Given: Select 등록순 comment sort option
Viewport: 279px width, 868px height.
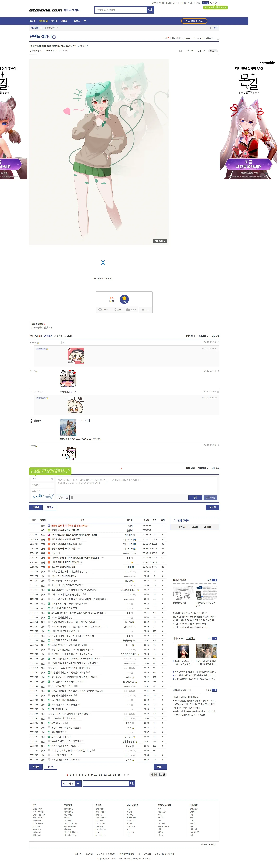Looking at the screenshot, I should coord(48,336).
